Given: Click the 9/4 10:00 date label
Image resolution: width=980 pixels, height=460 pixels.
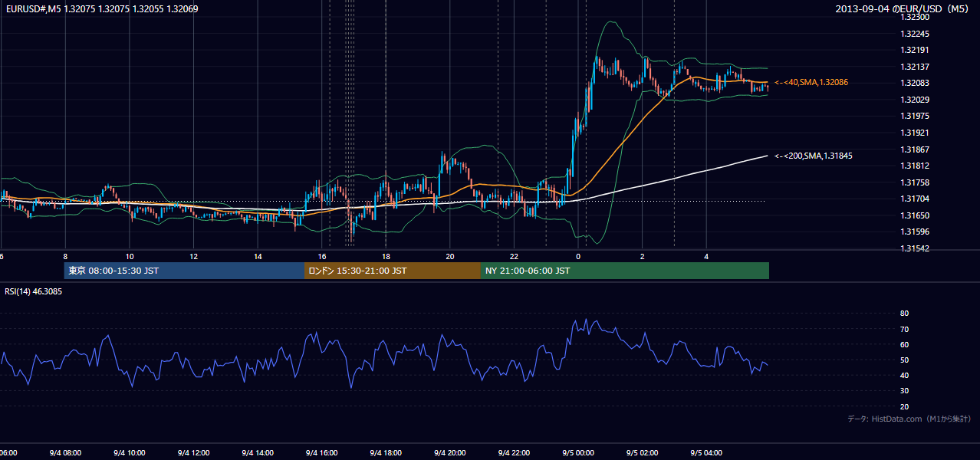Looking at the screenshot, I should [130, 452].
